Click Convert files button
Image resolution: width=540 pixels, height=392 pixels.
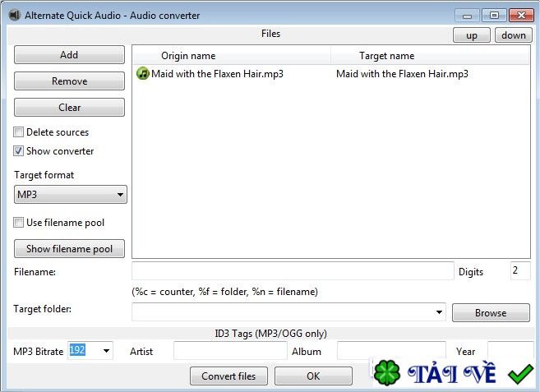point(228,376)
